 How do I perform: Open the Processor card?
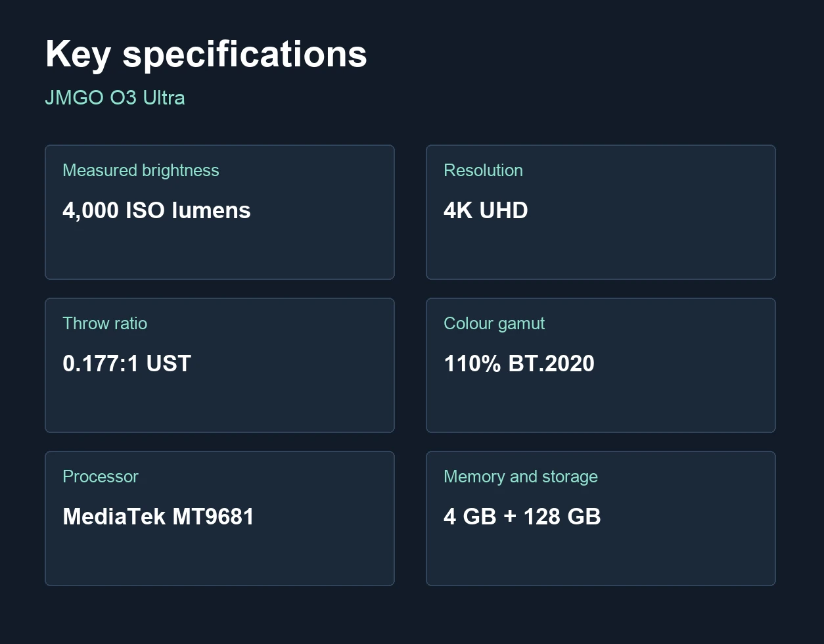pyautogui.click(x=219, y=518)
